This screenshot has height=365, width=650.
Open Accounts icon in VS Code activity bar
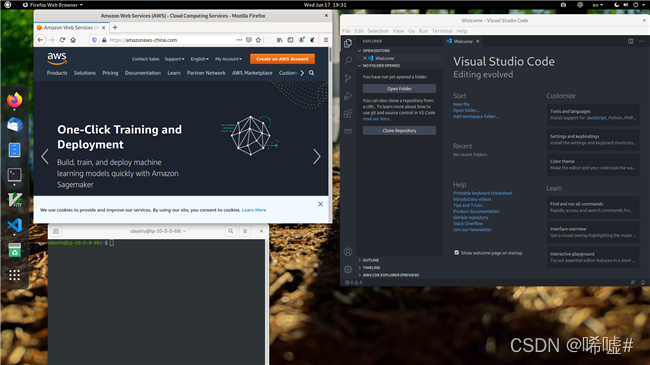[348, 252]
